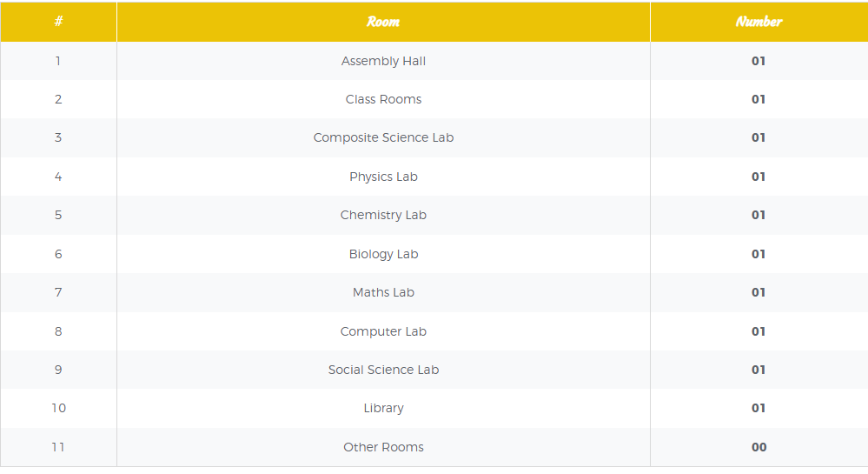The image size is (868, 474).
Task: Click the Composite Science Lab entry
Action: coord(383,137)
